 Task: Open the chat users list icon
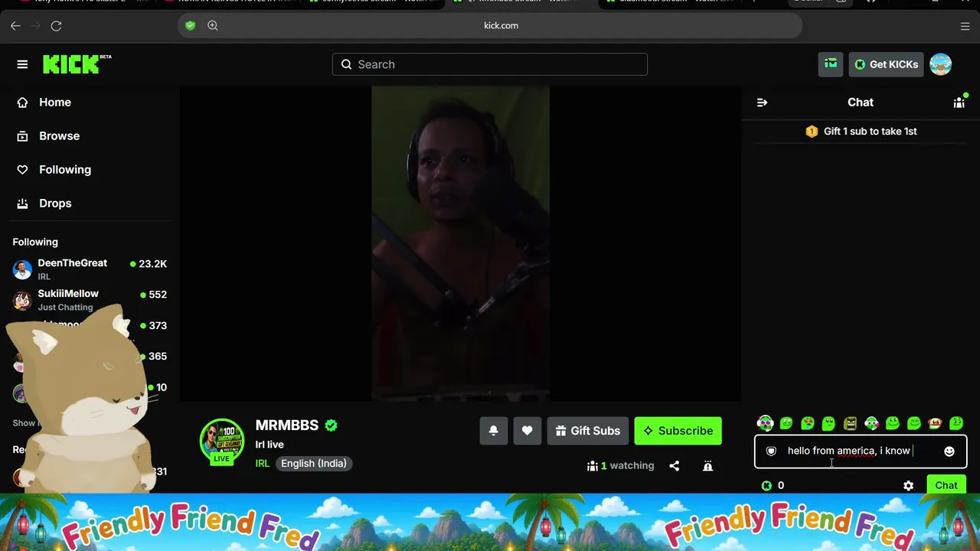(x=959, y=103)
